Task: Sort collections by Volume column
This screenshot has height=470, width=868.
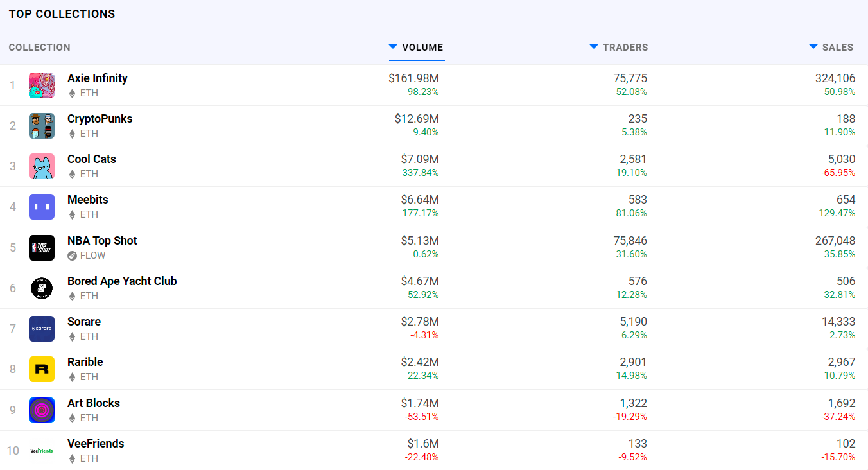Action: 416,48
